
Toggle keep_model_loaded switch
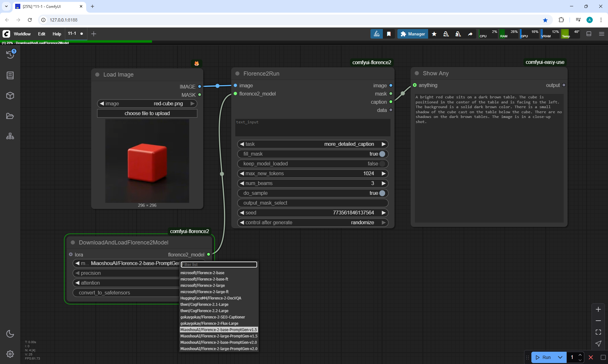point(382,163)
